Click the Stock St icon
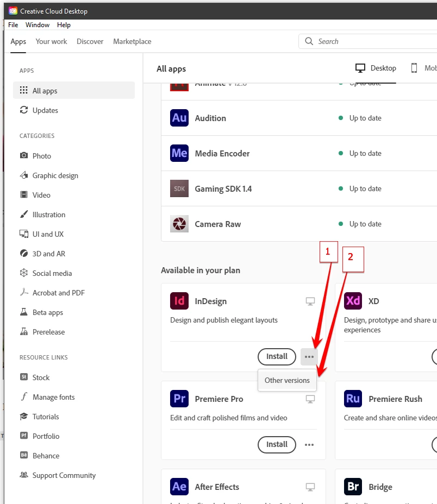 [24, 377]
